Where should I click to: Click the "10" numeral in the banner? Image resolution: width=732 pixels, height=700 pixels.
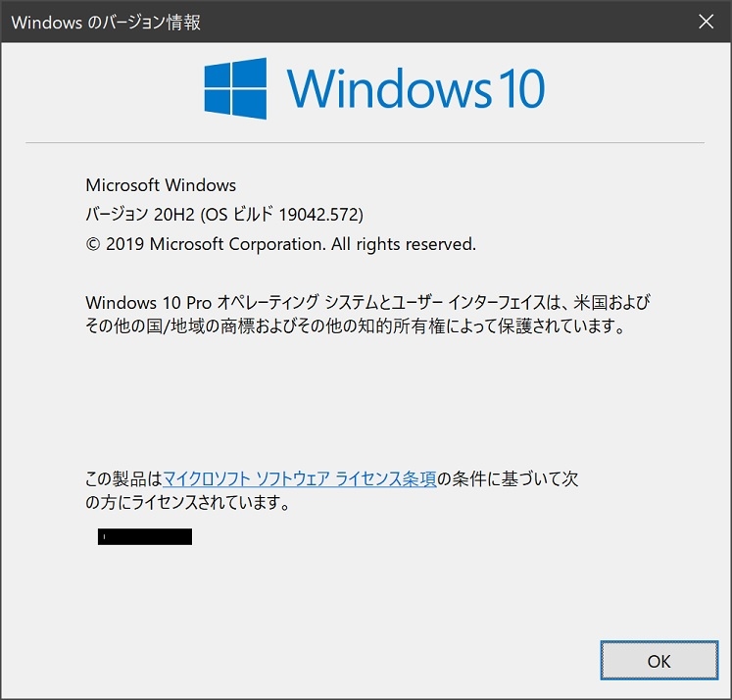(516, 89)
